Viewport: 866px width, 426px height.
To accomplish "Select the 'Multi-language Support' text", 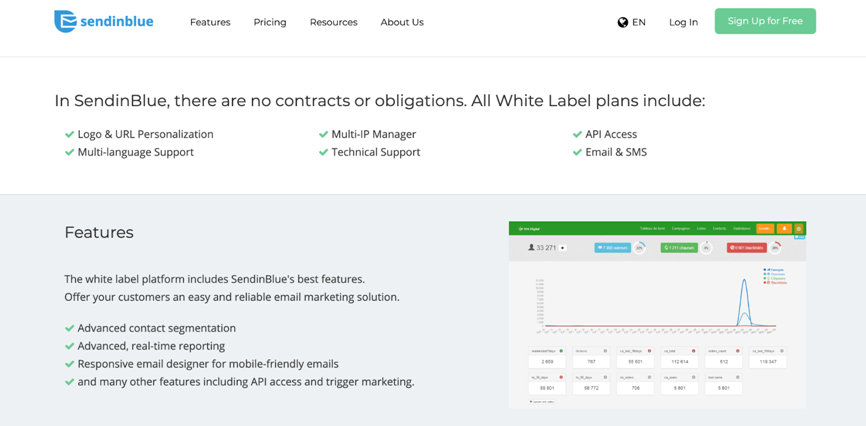I will tap(136, 152).
